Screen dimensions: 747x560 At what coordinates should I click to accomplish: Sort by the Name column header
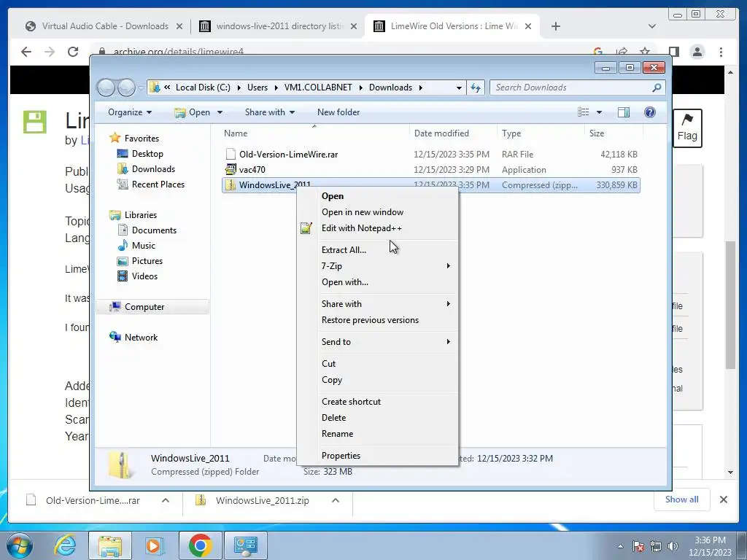236,133
